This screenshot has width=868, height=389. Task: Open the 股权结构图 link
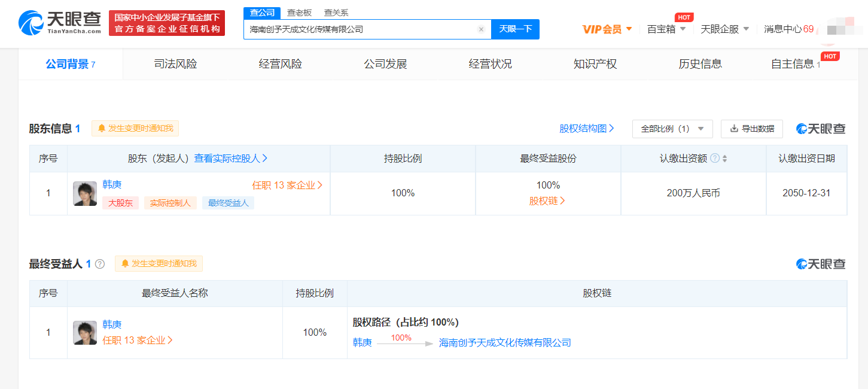587,129
